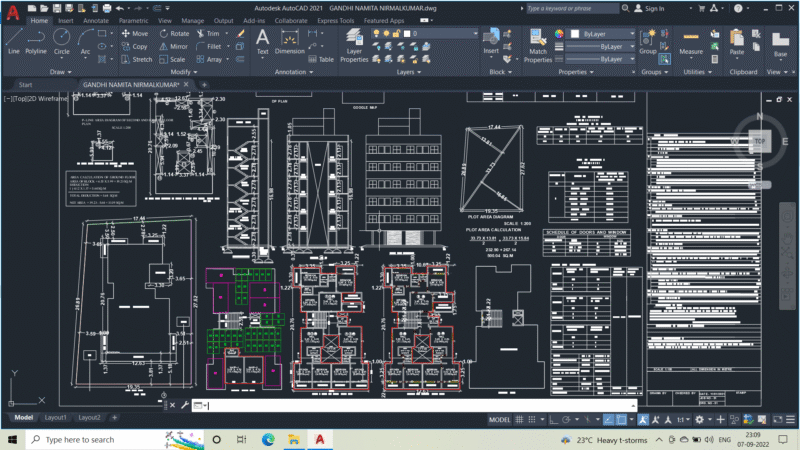Toggle clean screen mode
The image size is (800, 450).
pyautogui.click(x=778, y=419)
